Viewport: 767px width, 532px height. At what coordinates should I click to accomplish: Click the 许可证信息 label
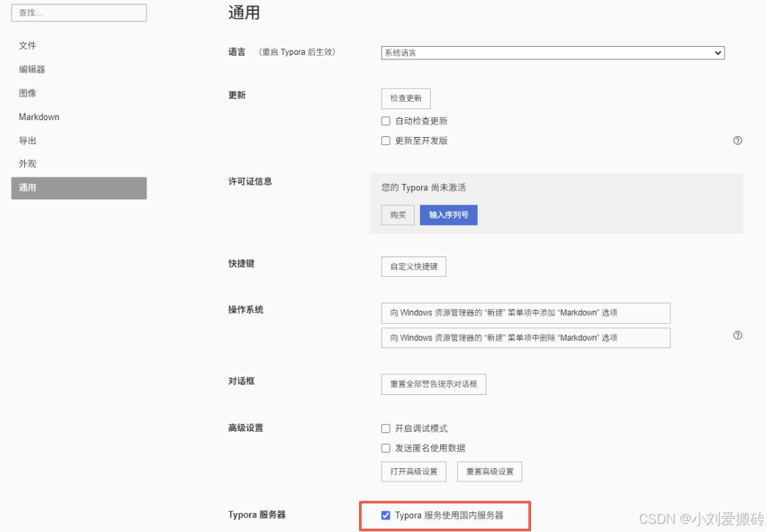[250, 182]
